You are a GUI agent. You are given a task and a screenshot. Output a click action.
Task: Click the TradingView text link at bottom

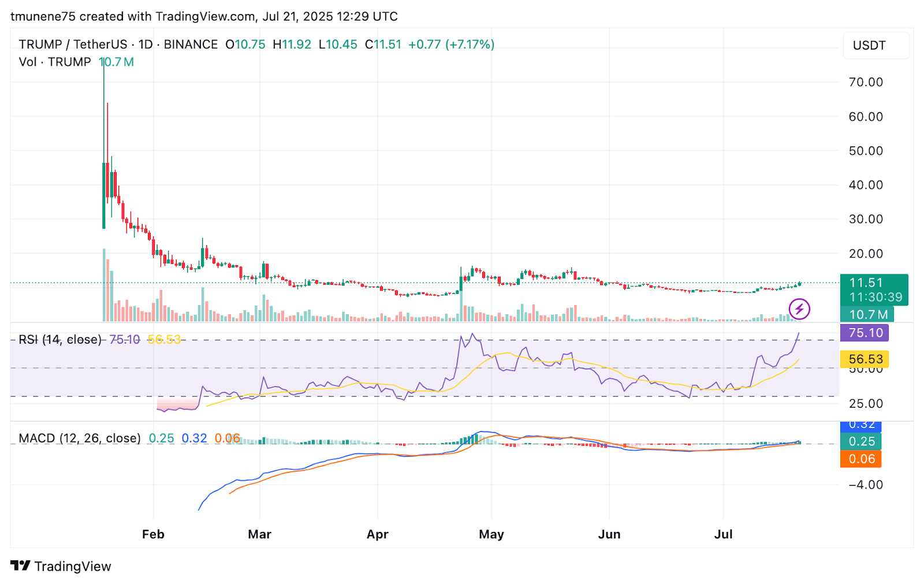(73, 566)
